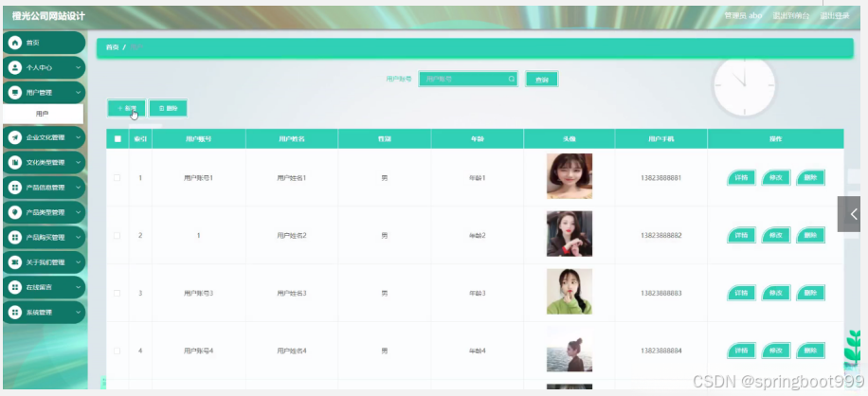Click 退出到前台 in the top bar

(790, 15)
